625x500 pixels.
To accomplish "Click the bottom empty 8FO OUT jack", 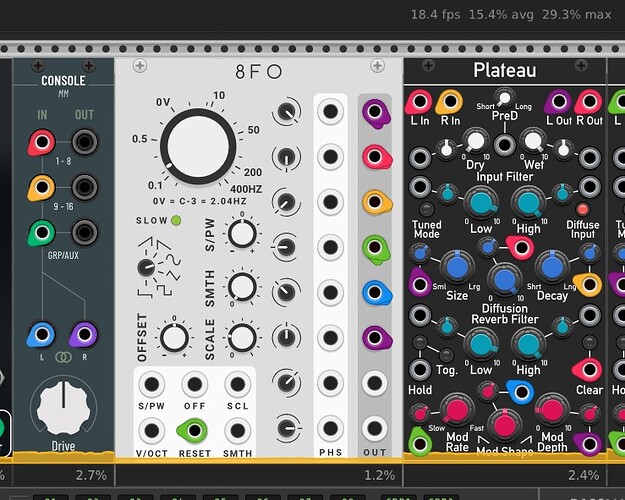I will click(x=375, y=429).
